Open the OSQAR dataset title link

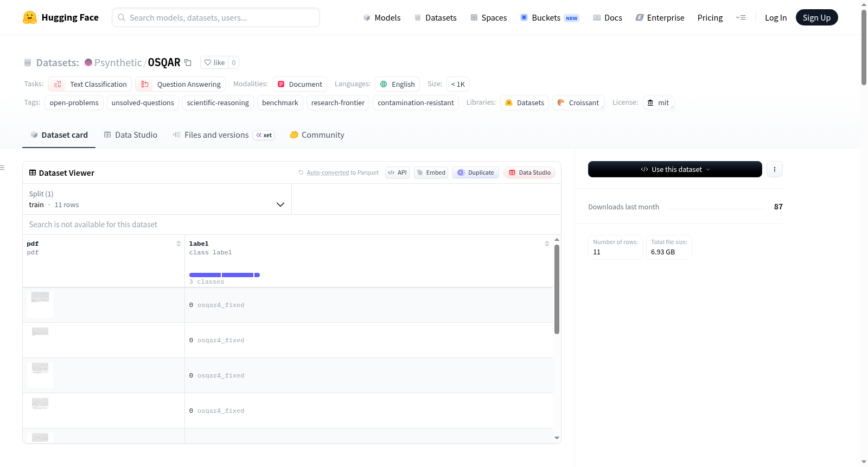tap(164, 62)
